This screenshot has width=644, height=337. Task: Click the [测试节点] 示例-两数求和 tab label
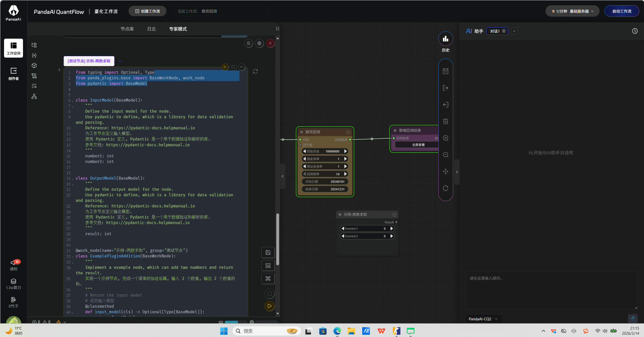[89, 61]
